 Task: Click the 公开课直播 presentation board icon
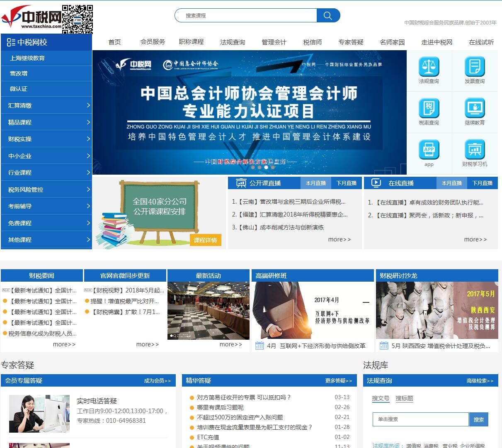241,183
